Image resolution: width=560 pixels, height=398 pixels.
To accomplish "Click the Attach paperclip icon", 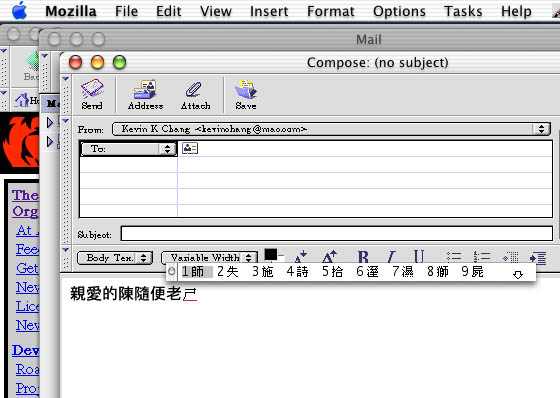I will (195, 94).
